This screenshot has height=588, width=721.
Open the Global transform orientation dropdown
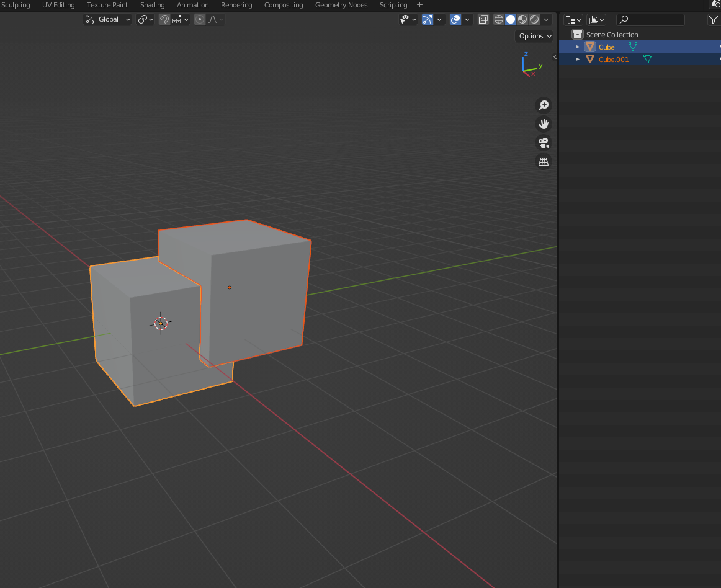click(108, 19)
